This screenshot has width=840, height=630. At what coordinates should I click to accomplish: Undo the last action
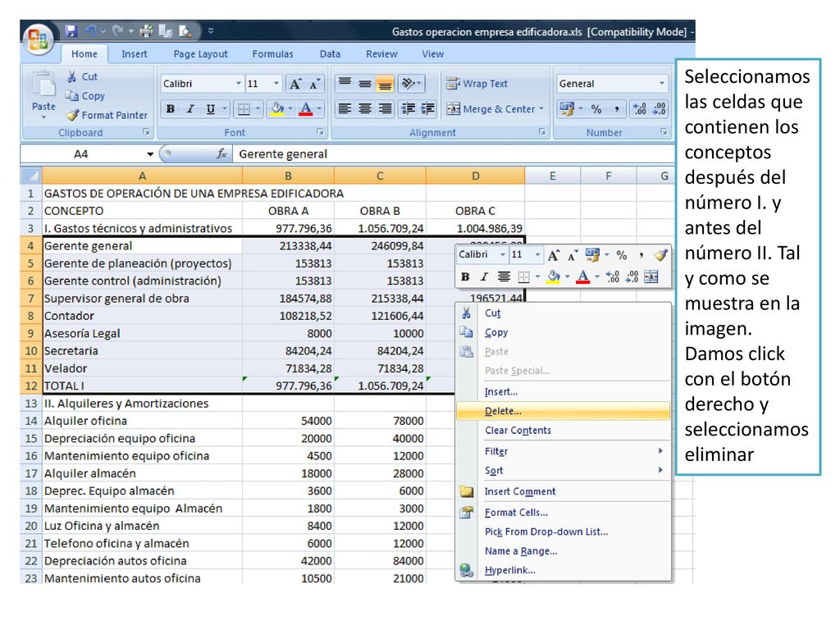[x=90, y=31]
